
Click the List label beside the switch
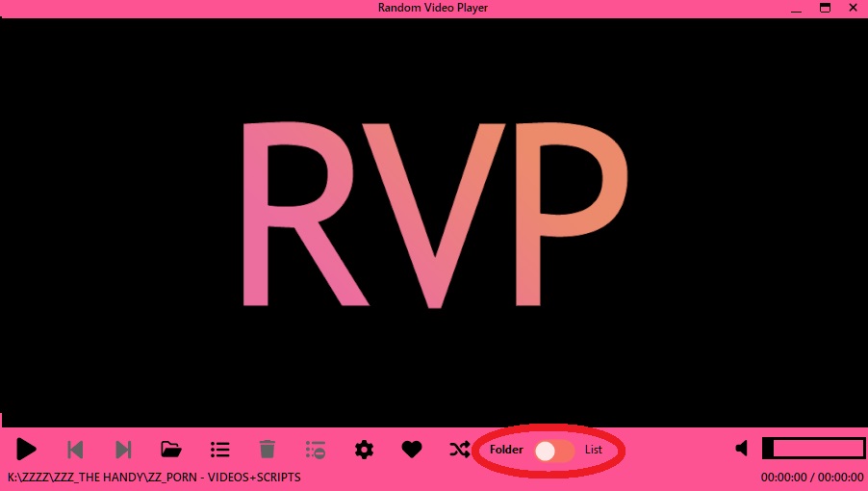(594, 451)
